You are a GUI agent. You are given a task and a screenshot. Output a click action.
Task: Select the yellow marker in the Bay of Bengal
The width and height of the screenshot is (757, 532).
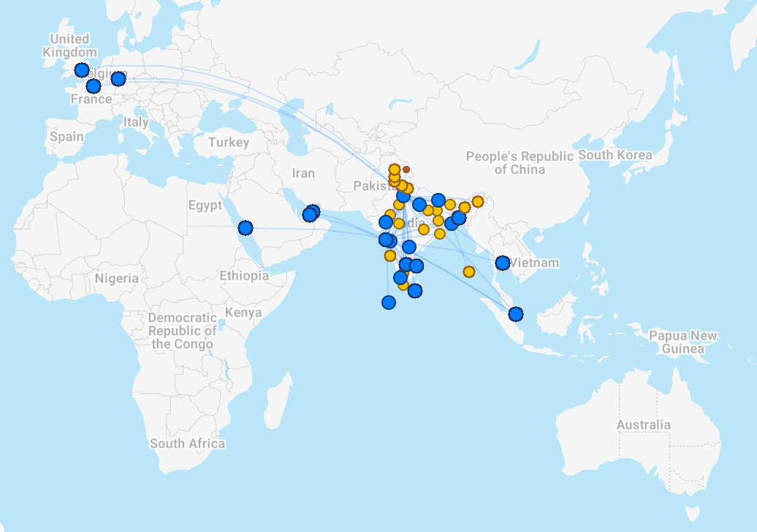469,272
